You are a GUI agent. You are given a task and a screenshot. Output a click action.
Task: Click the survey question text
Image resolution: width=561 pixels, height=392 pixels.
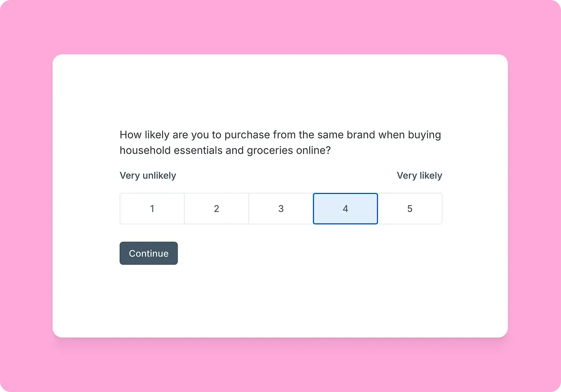(x=280, y=143)
